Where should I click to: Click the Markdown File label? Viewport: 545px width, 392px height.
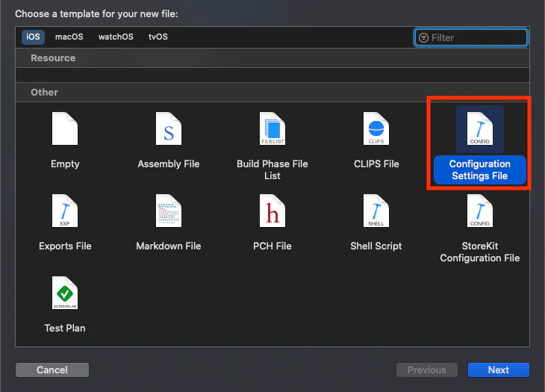point(169,246)
